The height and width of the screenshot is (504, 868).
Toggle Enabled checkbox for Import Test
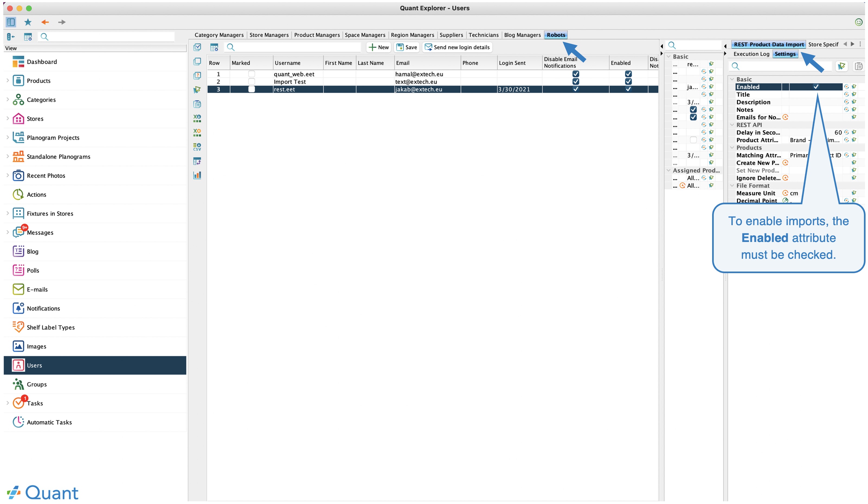tap(628, 81)
